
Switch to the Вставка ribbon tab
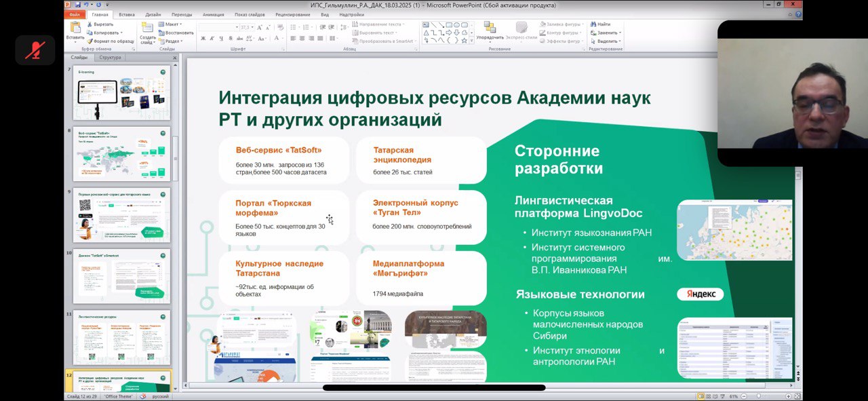[x=127, y=14]
